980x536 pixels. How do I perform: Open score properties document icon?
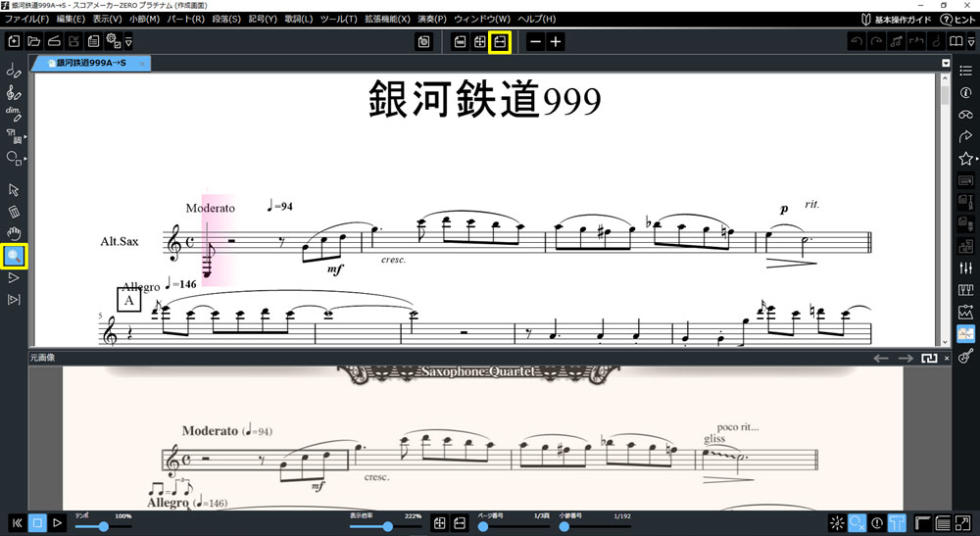click(x=93, y=42)
